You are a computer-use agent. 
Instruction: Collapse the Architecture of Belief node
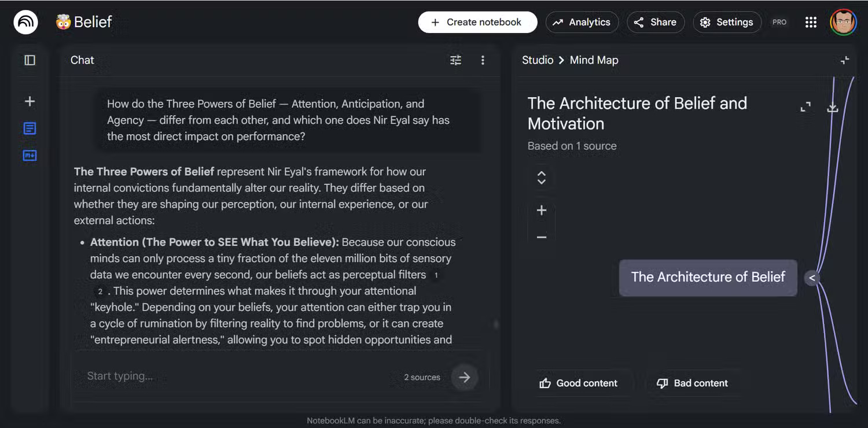(812, 278)
